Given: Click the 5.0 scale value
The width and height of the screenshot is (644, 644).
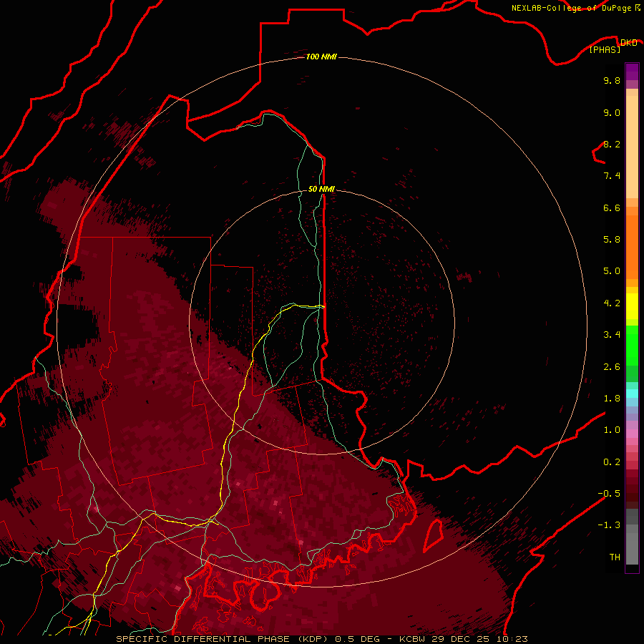Looking at the screenshot, I should [612, 271].
